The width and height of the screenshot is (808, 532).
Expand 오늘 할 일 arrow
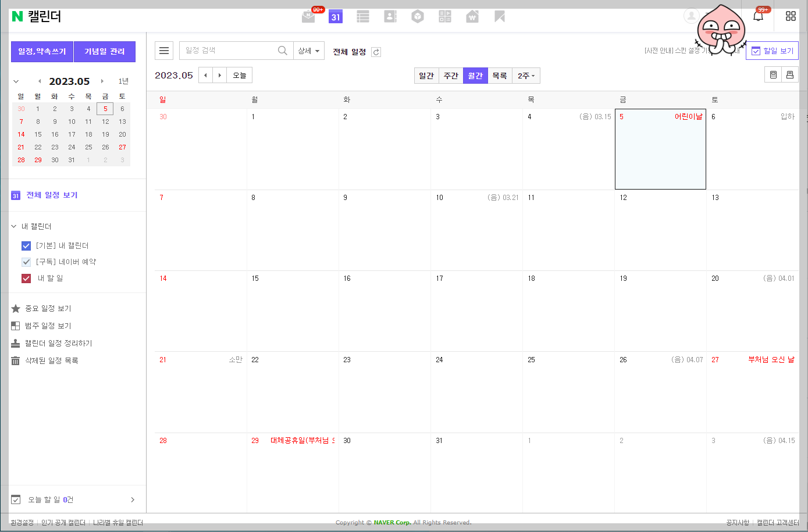point(133,499)
